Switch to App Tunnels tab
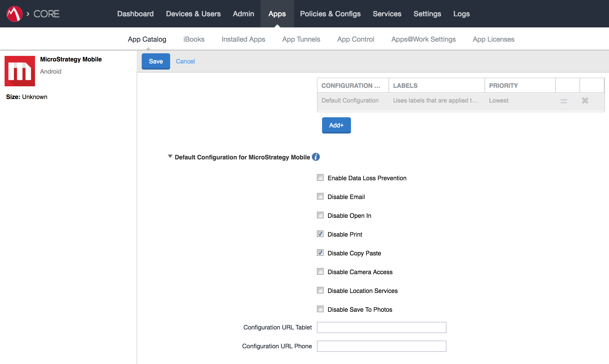 (x=301, y=39)
